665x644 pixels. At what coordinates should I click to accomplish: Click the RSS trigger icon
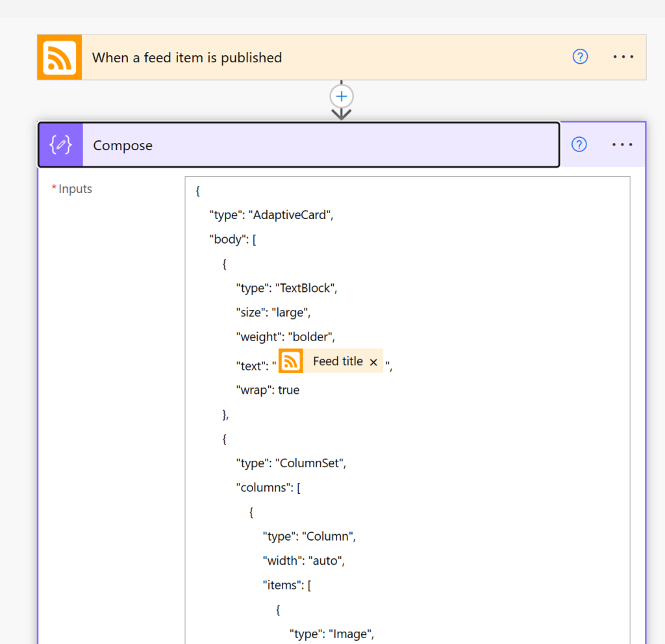(59, 57)
